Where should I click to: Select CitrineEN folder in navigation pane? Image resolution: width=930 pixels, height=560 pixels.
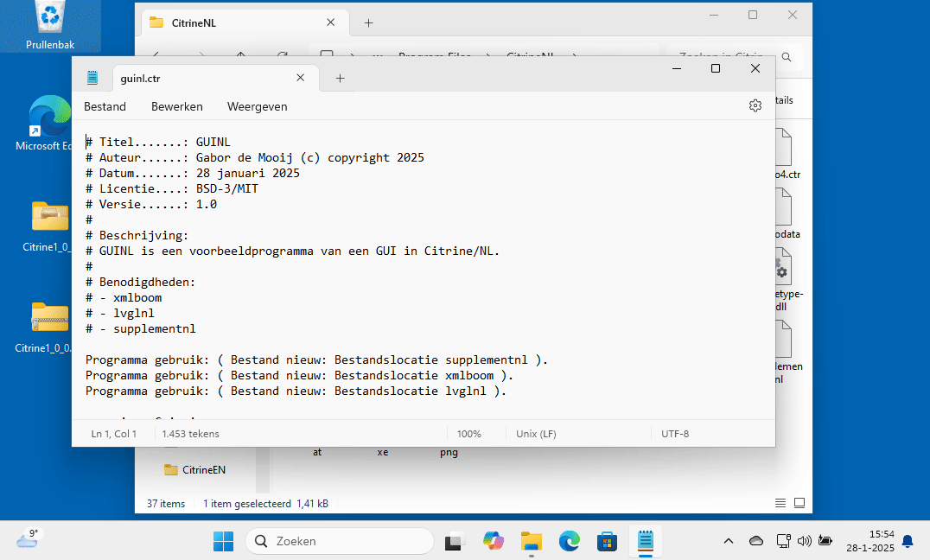point(203,470)
